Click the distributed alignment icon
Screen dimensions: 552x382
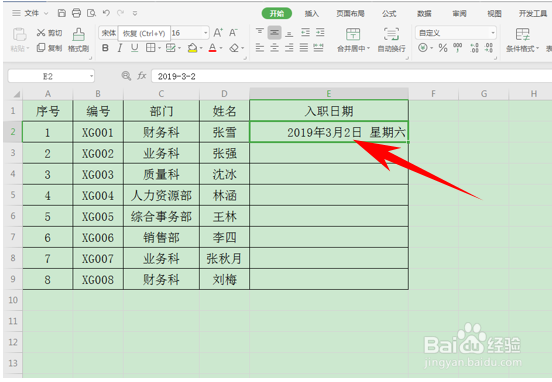click(318, 48)
